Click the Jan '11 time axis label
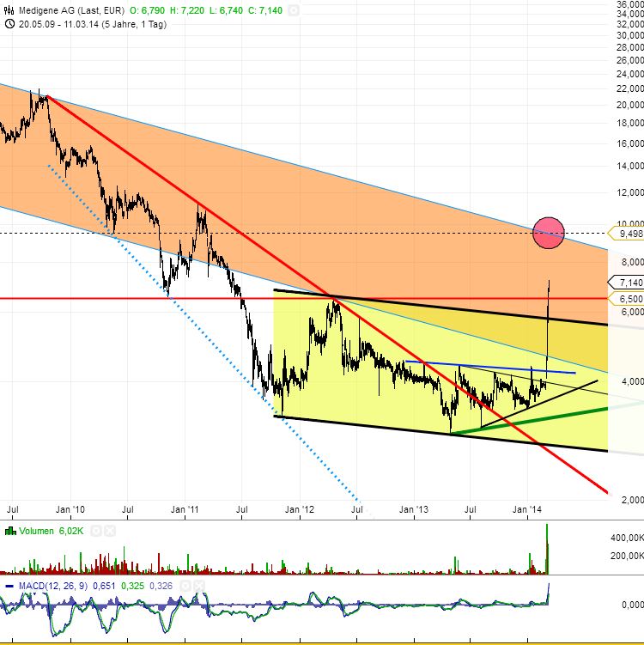The height and width of the screenshot is (645, 644). (x=185, y=509)
